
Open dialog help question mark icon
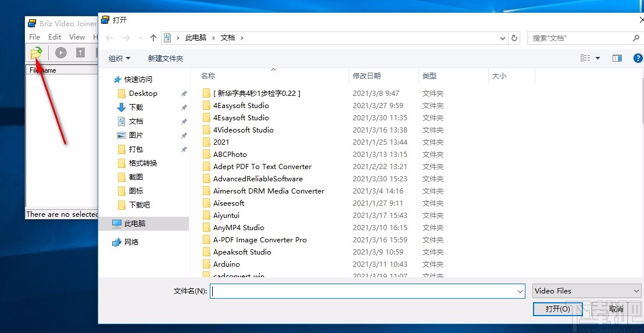click(x=638, y=58)
